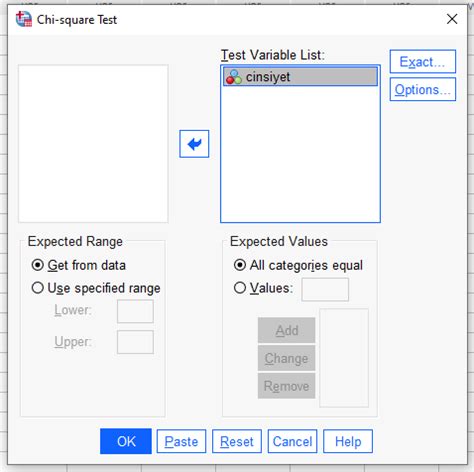Image resolution: width=474 pixels, height=472 pixels.
Task: Click the Values input field
Action: (325, 289)
